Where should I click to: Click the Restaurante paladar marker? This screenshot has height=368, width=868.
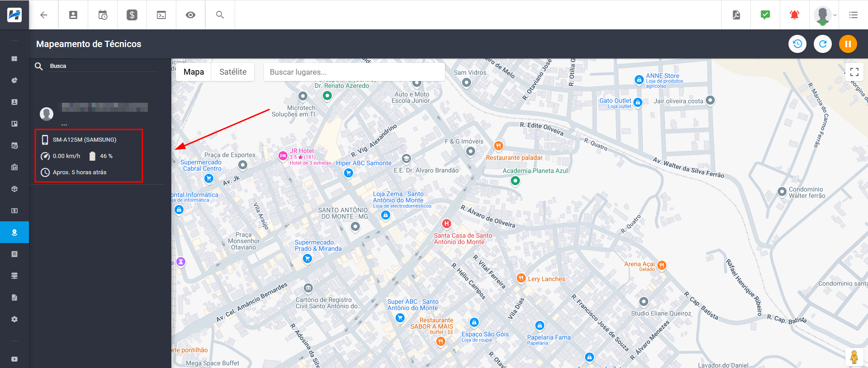(x=498, y=146)
